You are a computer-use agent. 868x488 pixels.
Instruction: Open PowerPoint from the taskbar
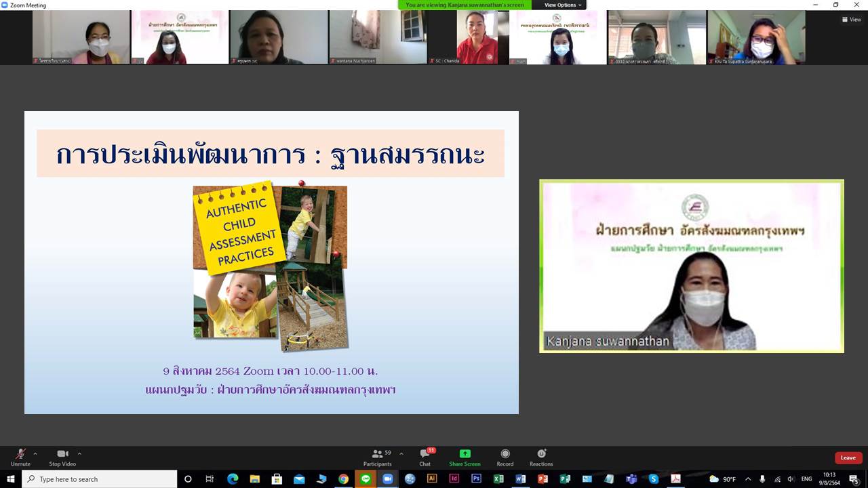[542, 479]
